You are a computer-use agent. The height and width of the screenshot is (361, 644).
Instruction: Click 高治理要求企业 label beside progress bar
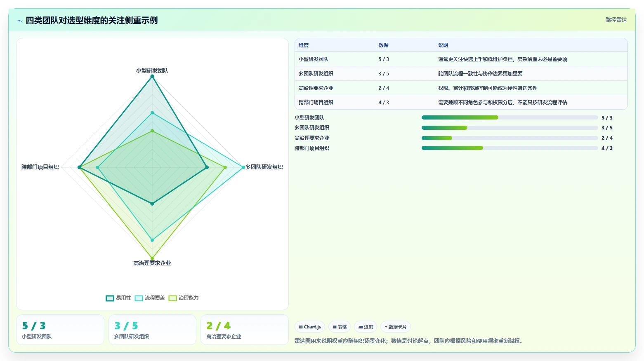click(312, 138)
